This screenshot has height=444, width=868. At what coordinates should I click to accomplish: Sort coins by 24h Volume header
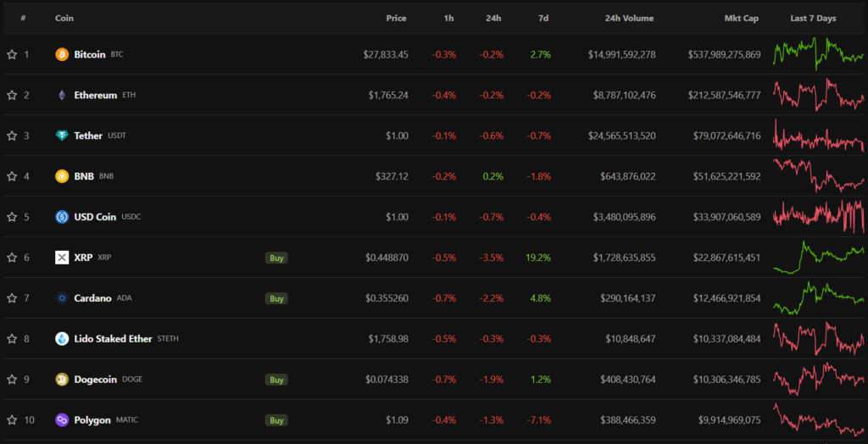click(629, 18)
